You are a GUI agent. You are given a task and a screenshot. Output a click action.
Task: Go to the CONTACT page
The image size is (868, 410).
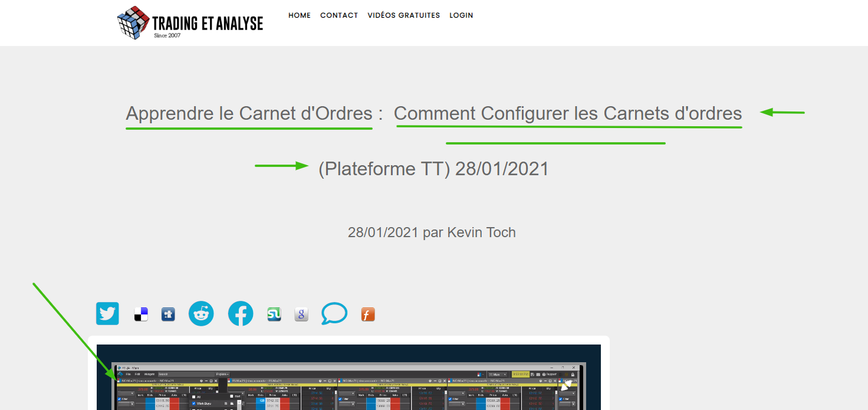tap(339, 15)
